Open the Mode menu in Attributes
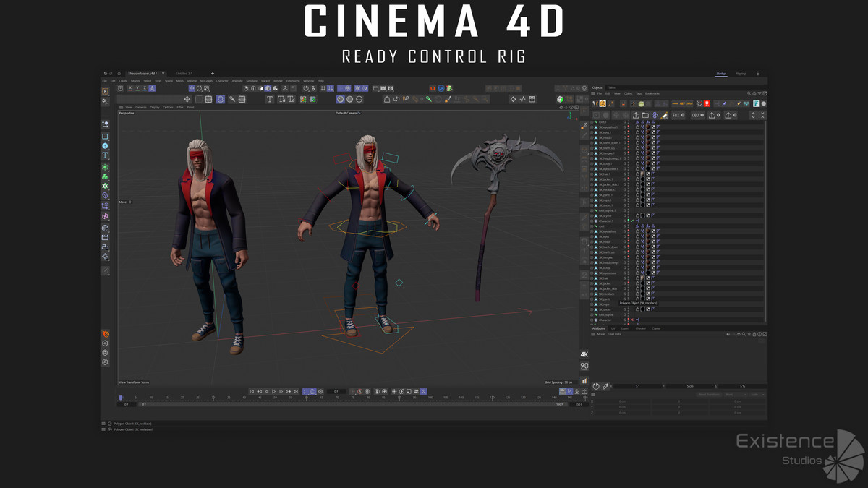The image size is (868, 488). point(601,334)
